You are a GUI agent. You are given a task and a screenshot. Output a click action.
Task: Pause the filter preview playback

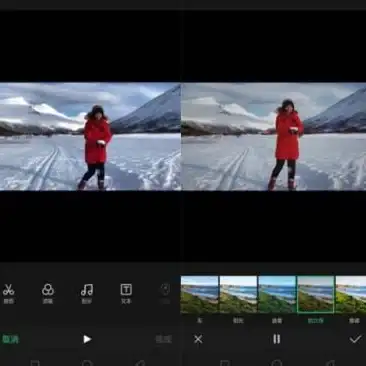click(x=277, y=339)
